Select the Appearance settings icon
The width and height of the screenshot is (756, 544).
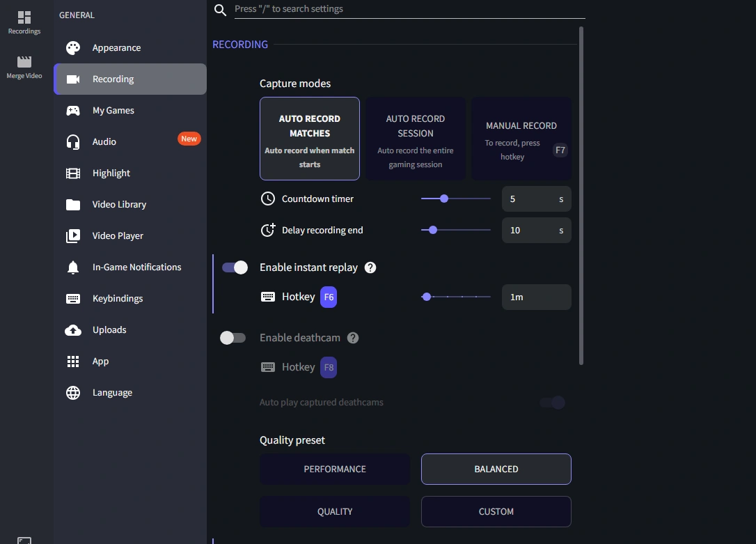[x=73, y=47]
